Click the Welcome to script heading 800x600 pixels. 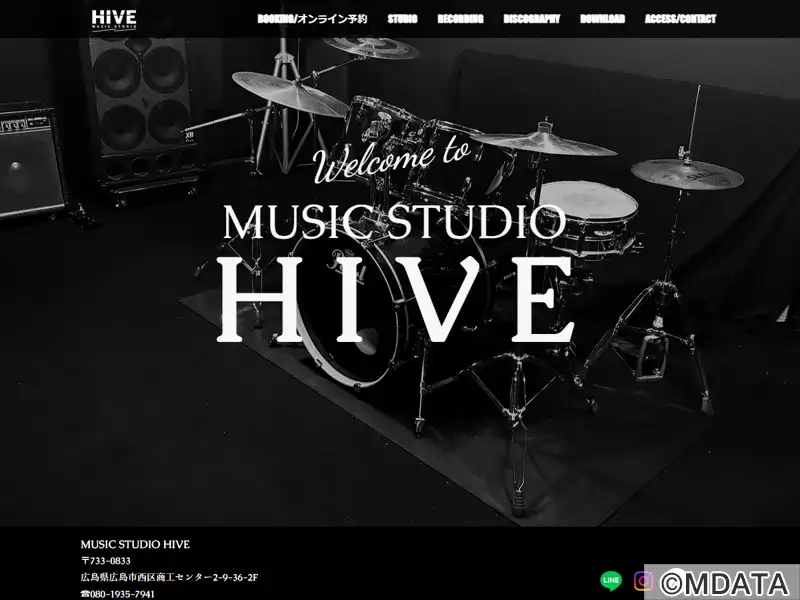click(x=391, y=160)
